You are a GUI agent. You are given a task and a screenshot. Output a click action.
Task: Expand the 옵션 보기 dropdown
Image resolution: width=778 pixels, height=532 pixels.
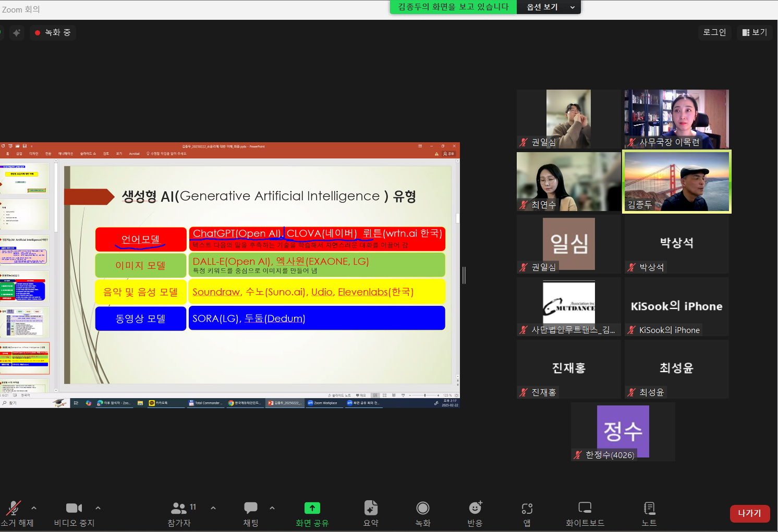(x=549, y=7)
